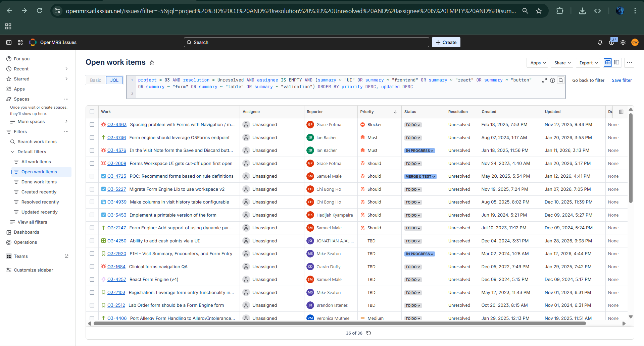Star the Open work items filter
Viewport: 644px width, 346px height.
[152, 63]
